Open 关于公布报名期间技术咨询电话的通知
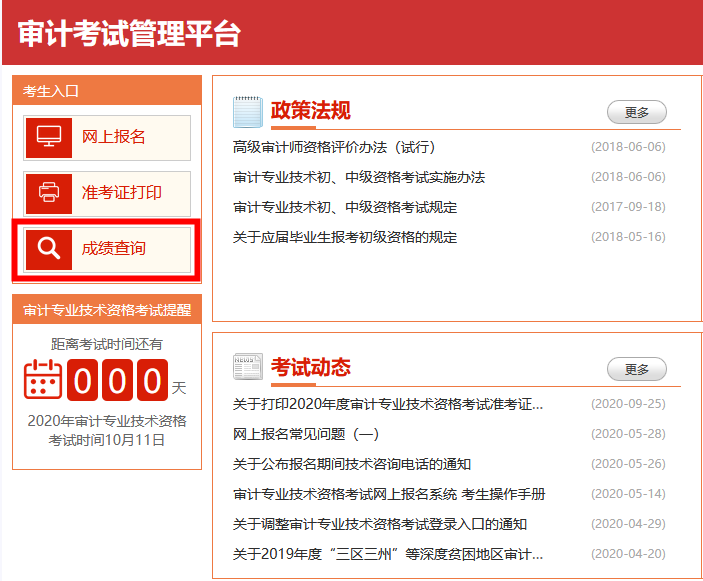Viewport: 703px width, 581px height. point(351,464)
